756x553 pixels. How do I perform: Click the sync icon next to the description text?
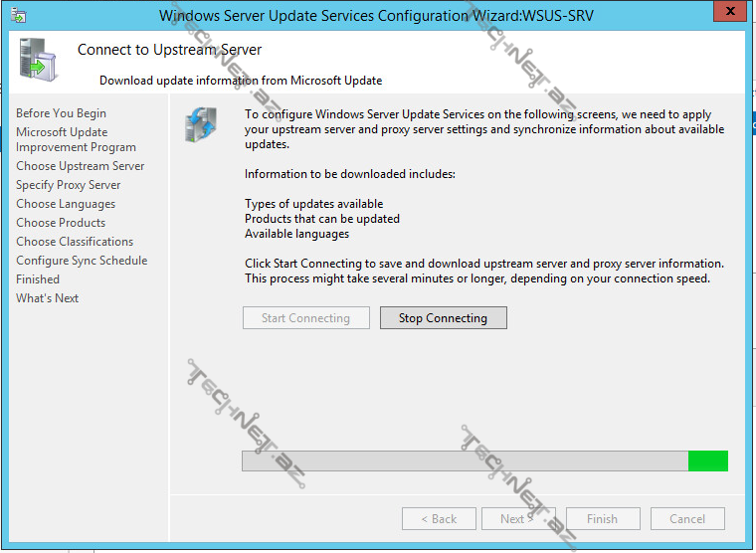pyautogui.click(x=202, y=127)
